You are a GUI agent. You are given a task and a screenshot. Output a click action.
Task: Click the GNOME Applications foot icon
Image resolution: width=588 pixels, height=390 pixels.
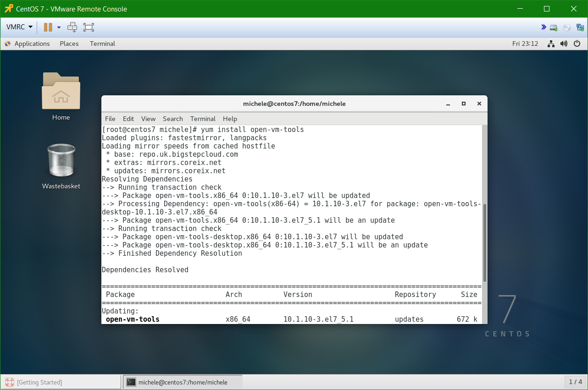pos(8,44)
